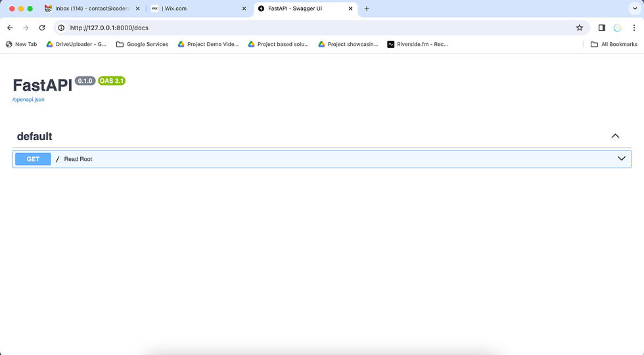Open the Project Demo Vide... bookmark
The height and width of the screenshot is (355, 644).
[208, 44]
